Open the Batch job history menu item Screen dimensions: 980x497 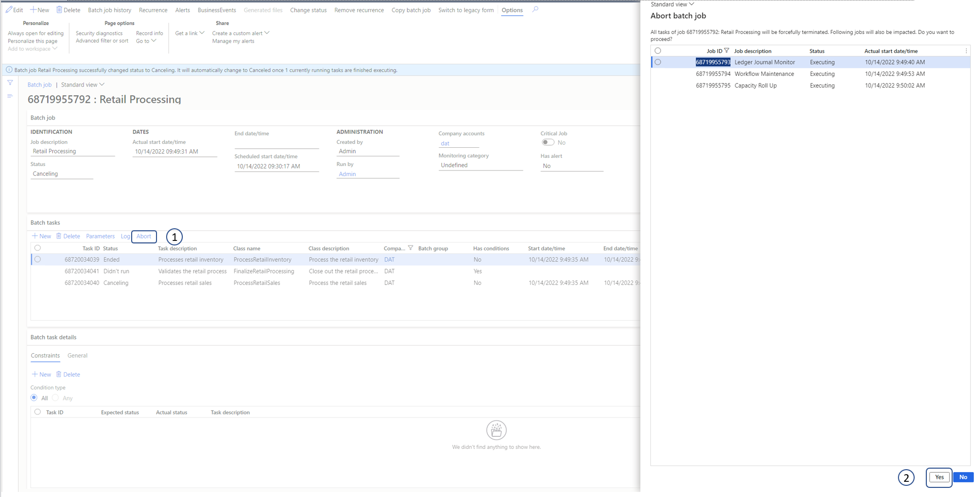click(x=109, y=10)
